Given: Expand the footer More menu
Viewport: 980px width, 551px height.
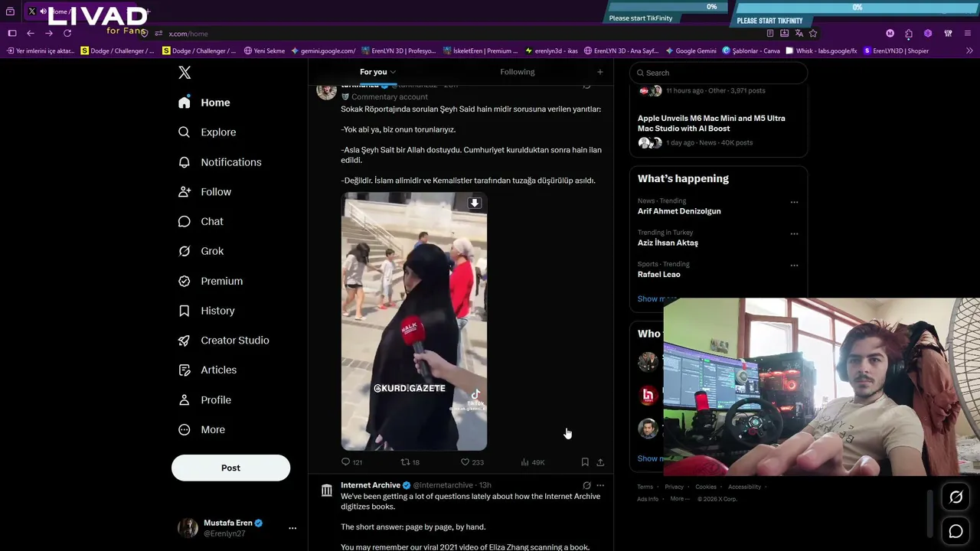Looking at the screenshot, I should click(679, 499).
